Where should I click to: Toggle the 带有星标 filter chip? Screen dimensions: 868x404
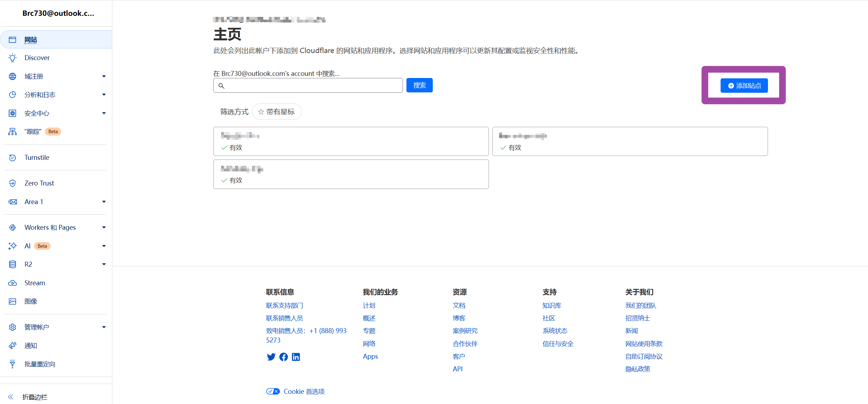277,112
